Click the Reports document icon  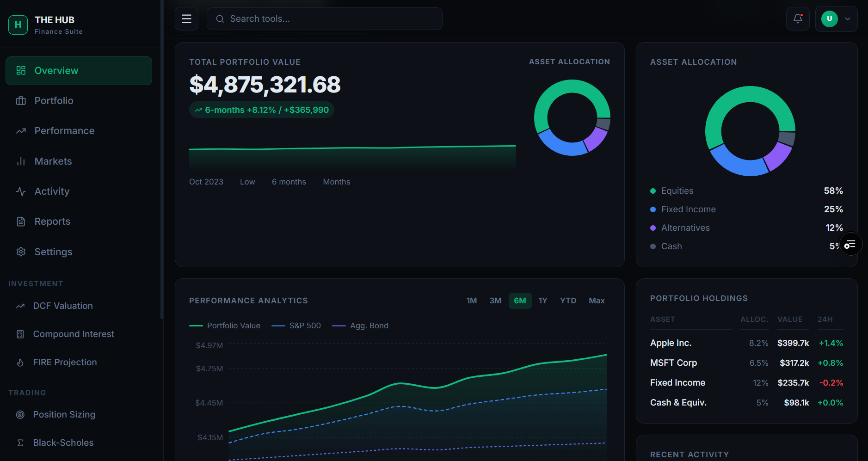21,221
